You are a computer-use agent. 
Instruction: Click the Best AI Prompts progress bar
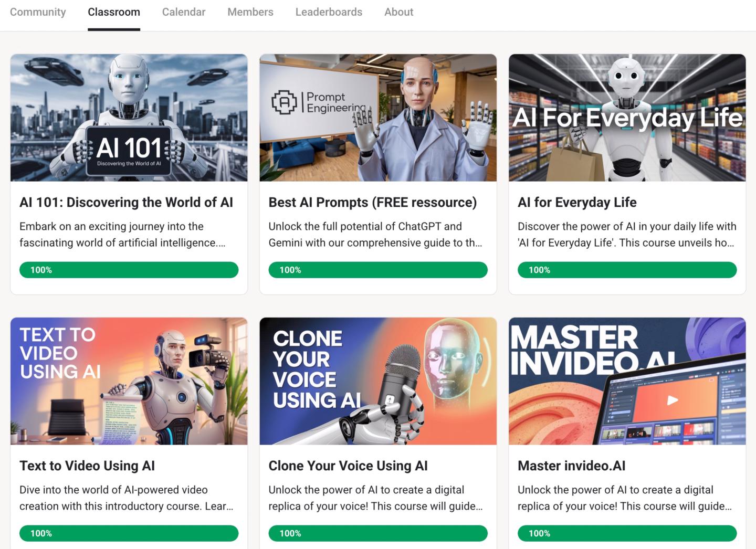378,270
